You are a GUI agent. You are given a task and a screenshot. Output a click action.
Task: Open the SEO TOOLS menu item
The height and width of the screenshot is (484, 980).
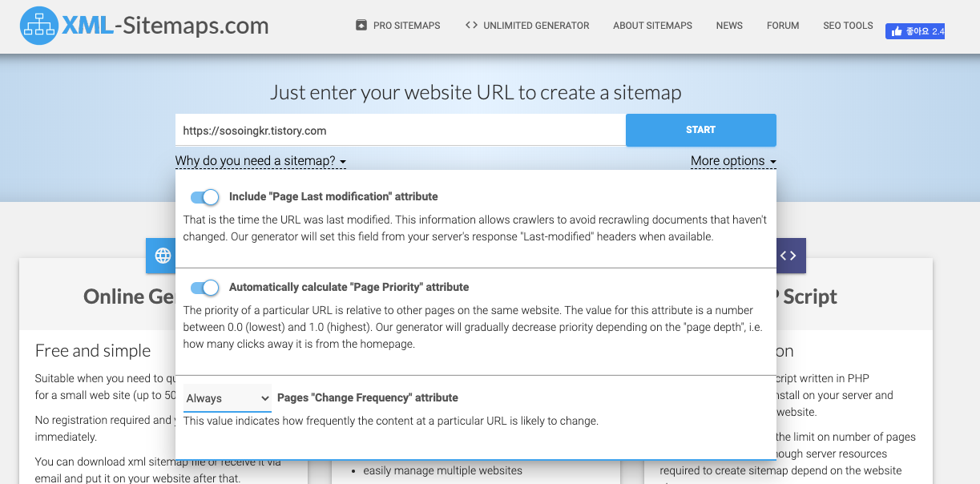848,26
